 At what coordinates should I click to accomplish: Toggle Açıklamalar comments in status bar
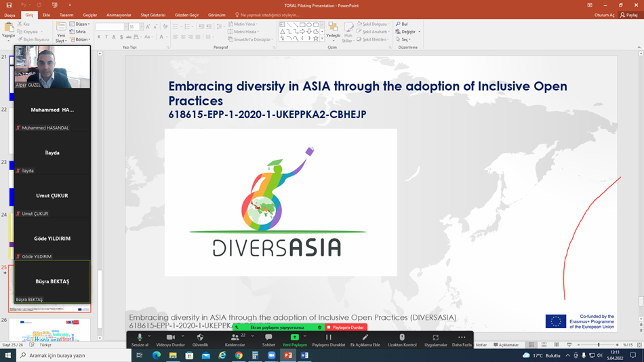(x=506, y=345)
